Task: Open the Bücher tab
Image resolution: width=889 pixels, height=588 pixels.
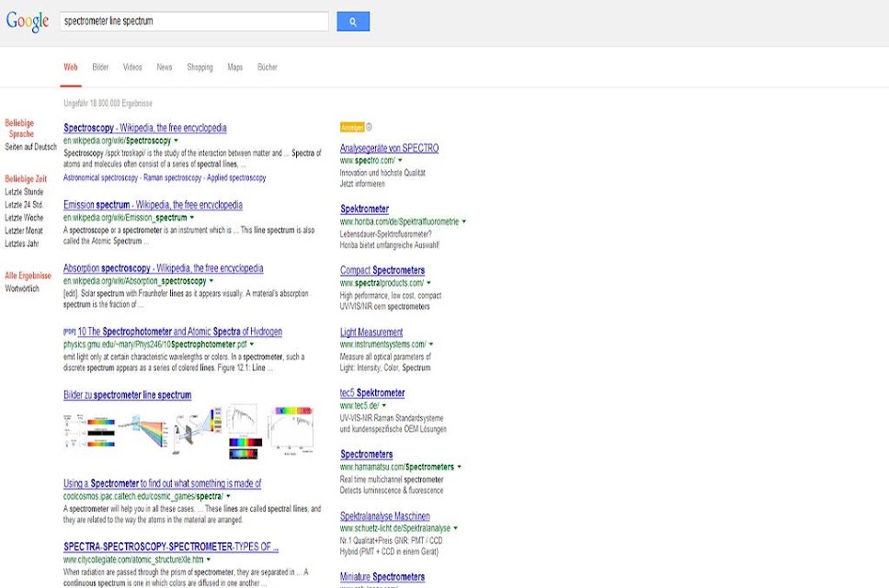Action: (267, 67)
